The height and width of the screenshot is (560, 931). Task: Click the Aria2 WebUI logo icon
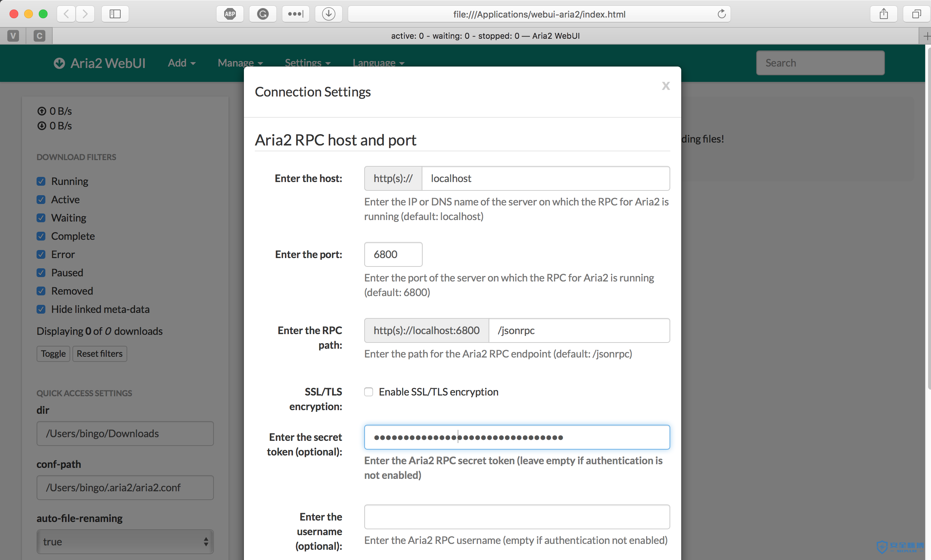tap(59, 63)
